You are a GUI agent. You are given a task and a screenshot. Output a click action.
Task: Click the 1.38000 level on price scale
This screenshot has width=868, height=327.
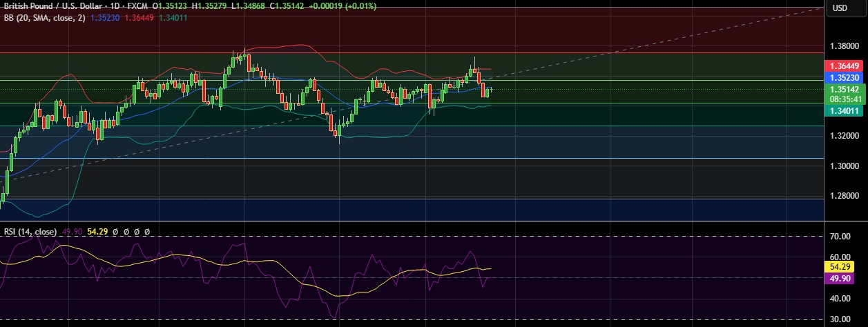click(844, 46)
